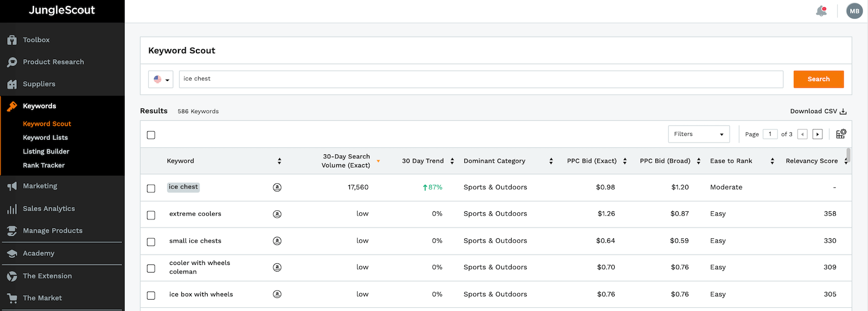Screen dimensions: 868x311
Task: Open Amazon icon for ice box with wheels
Action: coord(277,294)
